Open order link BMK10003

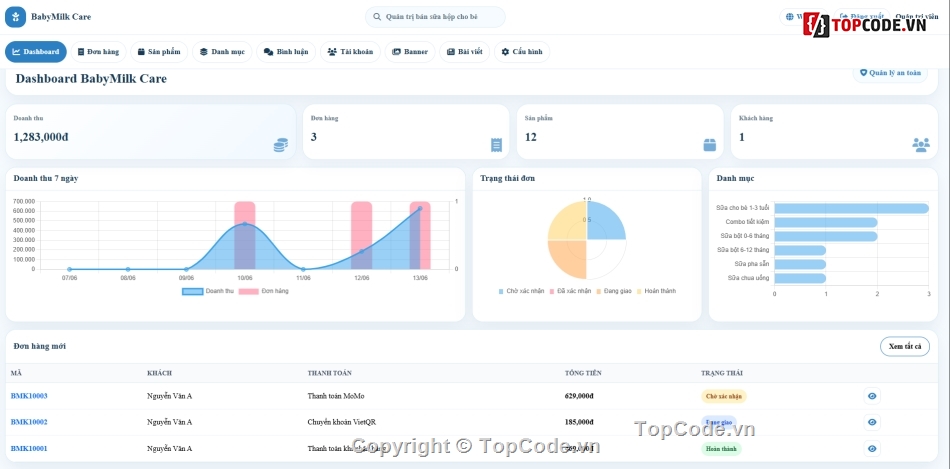pyautogui.click(x=29, y=396)
